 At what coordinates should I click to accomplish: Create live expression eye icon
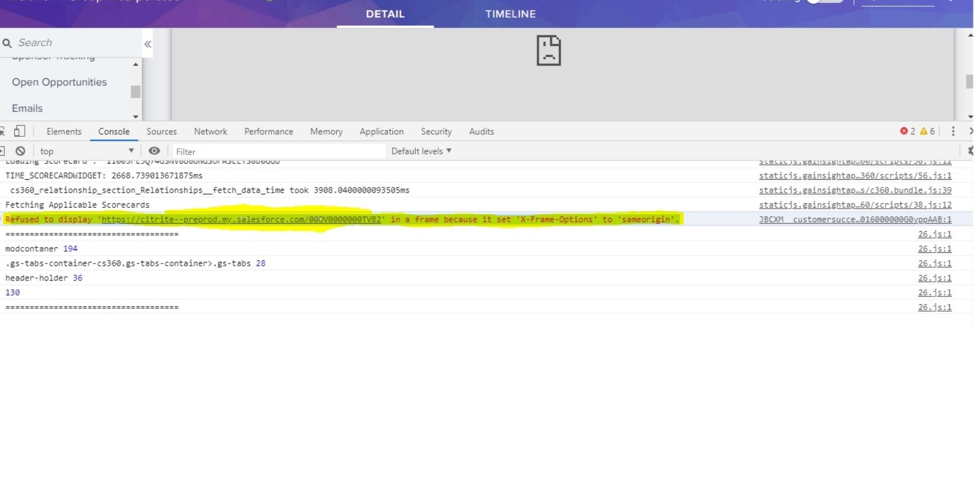[x=154, y=151]
